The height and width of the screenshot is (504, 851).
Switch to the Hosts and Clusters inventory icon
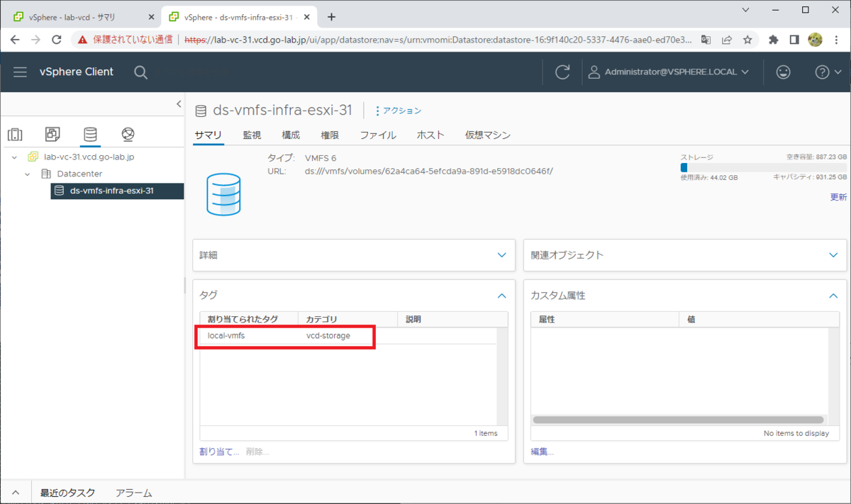tap(16, 134)
